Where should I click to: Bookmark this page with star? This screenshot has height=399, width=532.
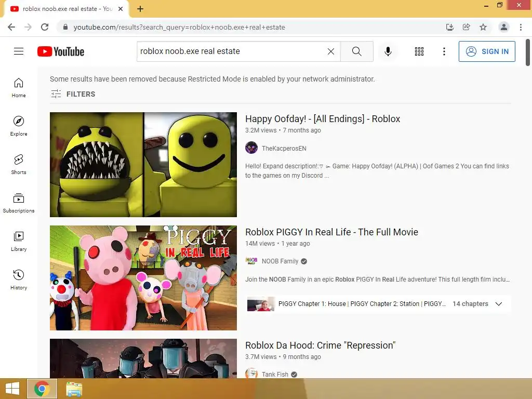pyautogui.click(x=483, y=27)
